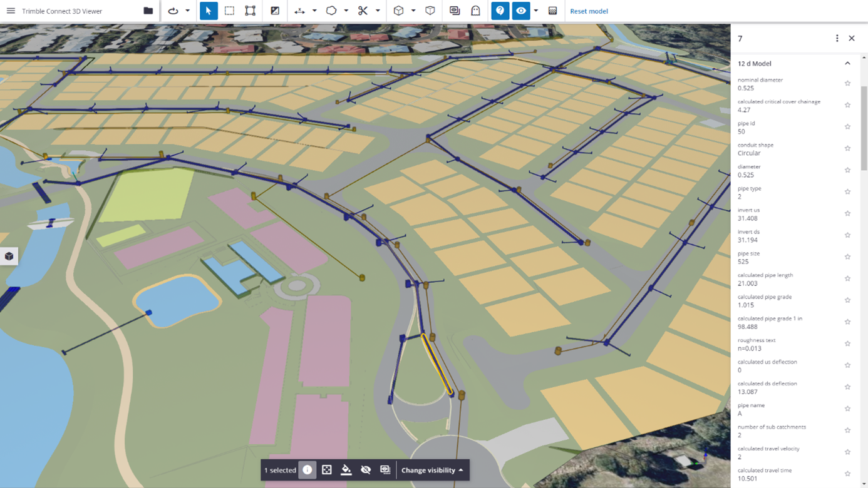Toggle ghost mode icon
Viewport: 868px width, 488px height.
[475, 11]
